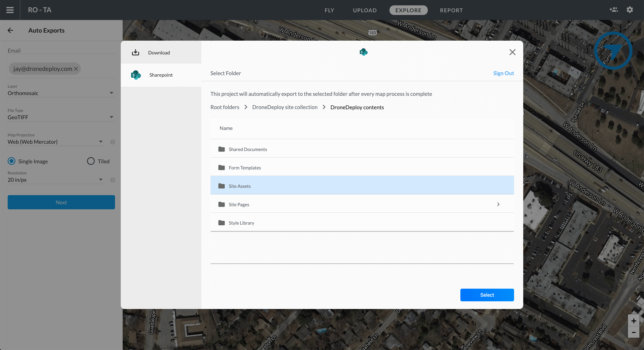
Task: Zoom in on the map
Action: pyautogui.click(x=633, y=321)
